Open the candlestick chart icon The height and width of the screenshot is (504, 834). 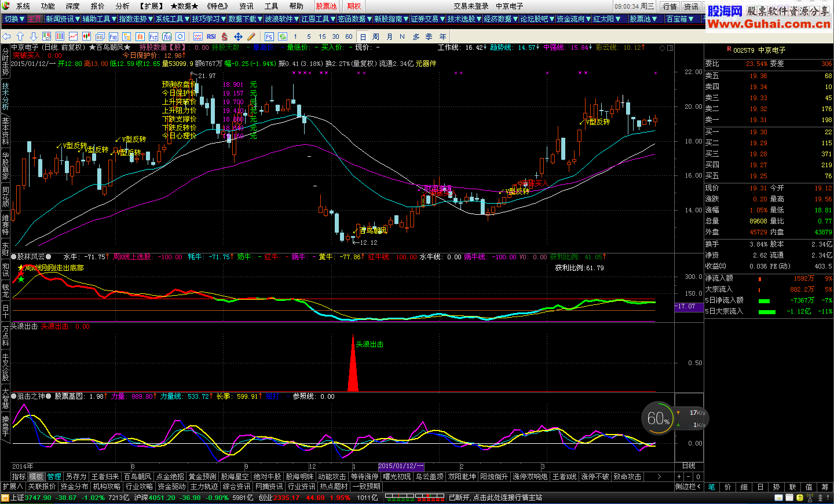86,36
